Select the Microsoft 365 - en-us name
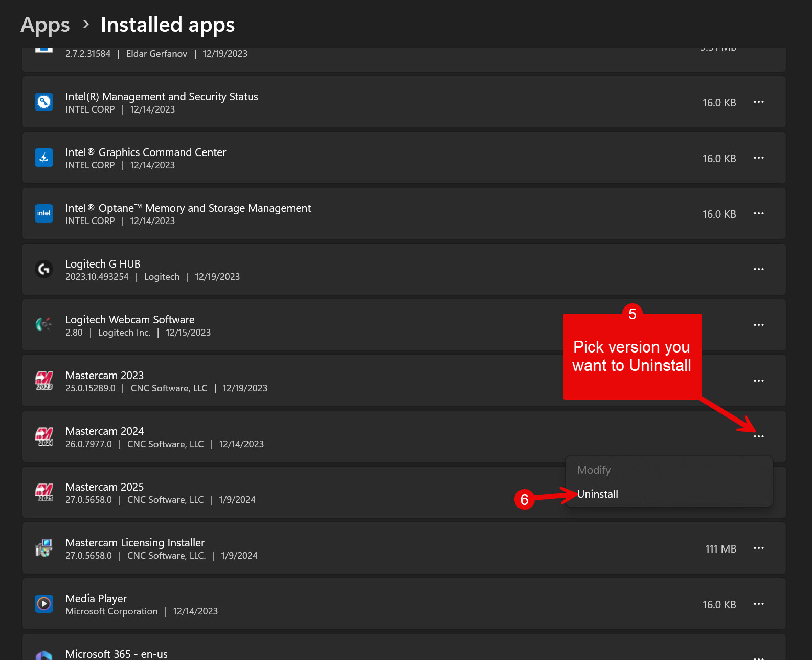This screenshot has width=812, height=660. click(x=117, y=654)
